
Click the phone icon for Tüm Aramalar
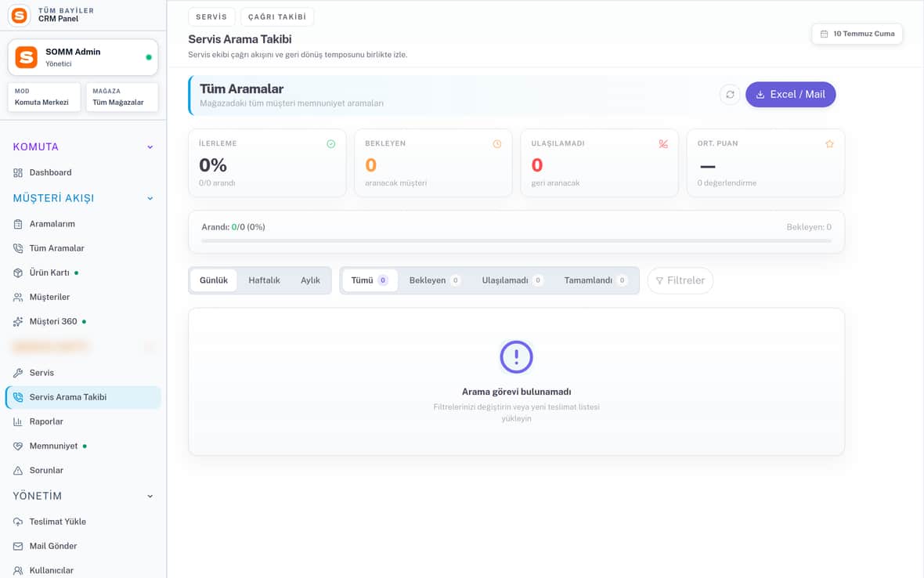pos(18,248)
